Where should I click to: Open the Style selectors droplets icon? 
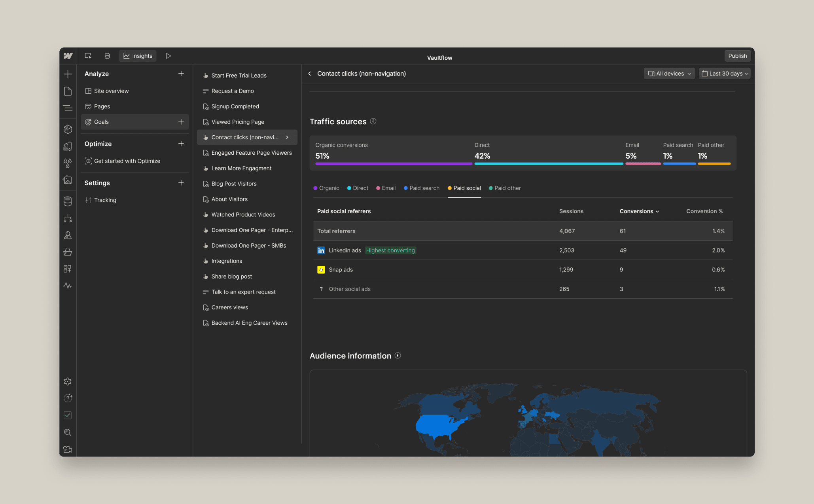(x=68, y=163)
